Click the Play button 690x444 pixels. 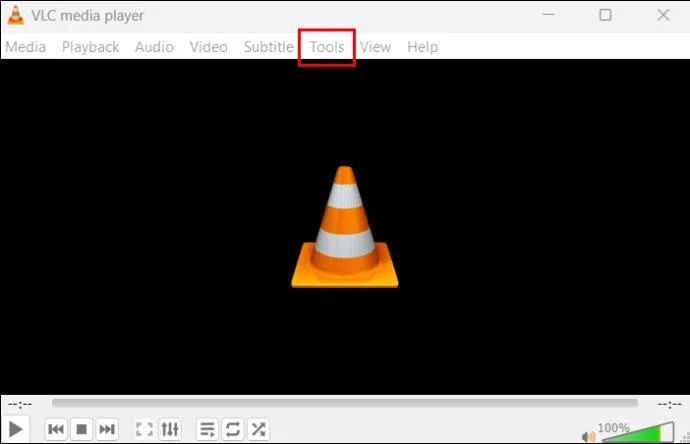tap(15, 429)
